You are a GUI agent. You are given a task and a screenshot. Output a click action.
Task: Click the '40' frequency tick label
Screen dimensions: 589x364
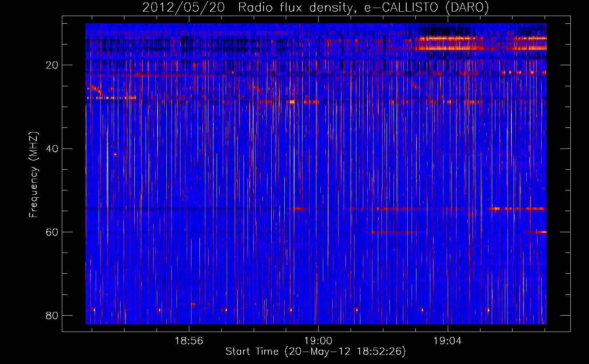52,149
